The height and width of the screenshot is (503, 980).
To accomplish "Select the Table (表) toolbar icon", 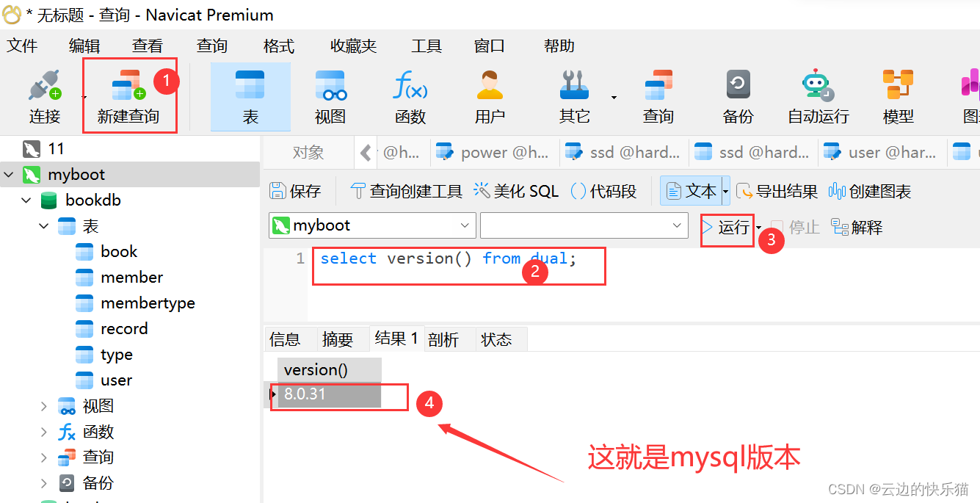I will tap(250, 97).
